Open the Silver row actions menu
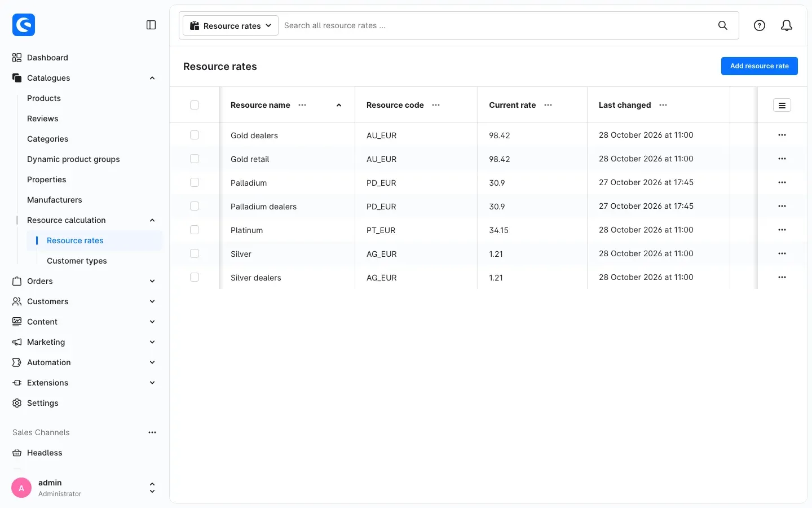Image resolution: width=812 pixels, height=508 pixels. click(x=782, y=253)
